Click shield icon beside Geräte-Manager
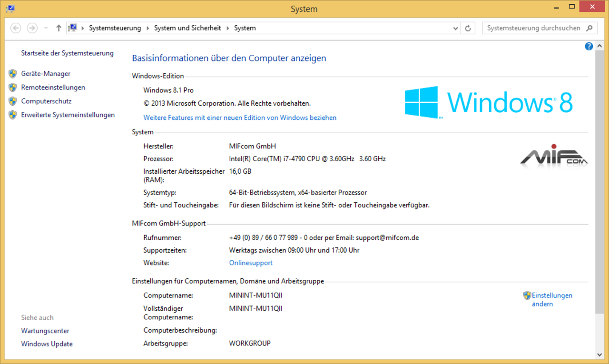The image size is (609, 364). coord(13,74)
